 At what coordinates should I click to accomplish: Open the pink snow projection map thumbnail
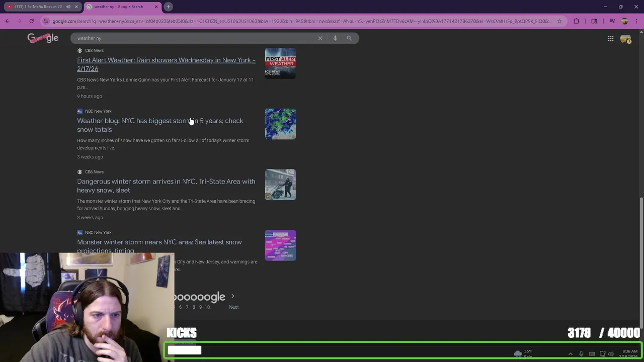point(280,245)
